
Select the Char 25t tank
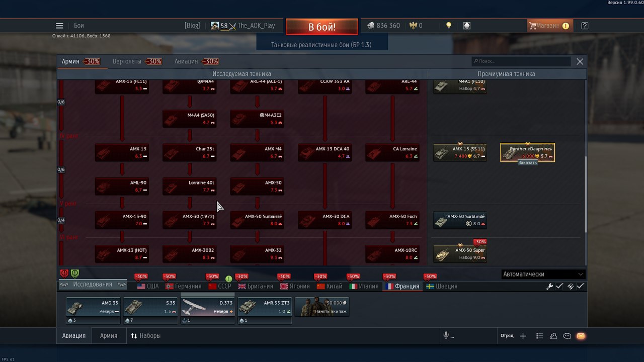[190, 153]
